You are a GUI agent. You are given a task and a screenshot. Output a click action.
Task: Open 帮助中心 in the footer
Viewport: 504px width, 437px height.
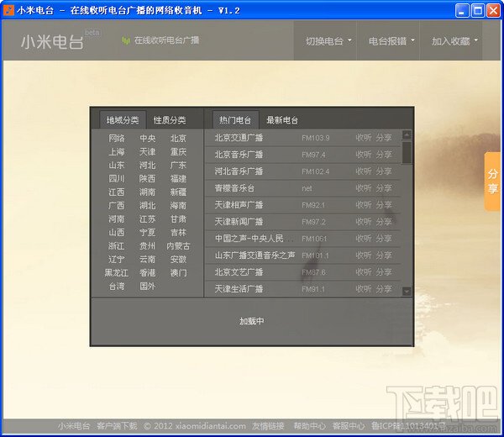pyautogui.click(x=309, y=426)
